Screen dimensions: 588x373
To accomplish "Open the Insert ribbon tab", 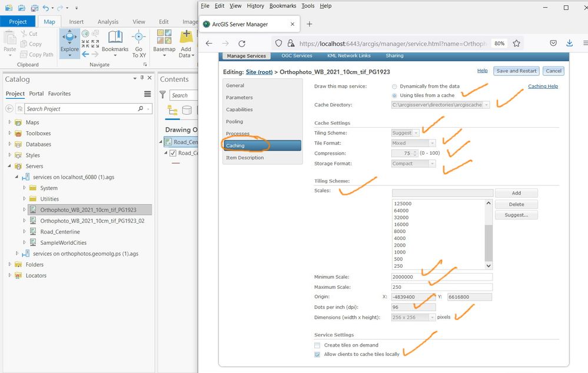I will pos(77,22).
